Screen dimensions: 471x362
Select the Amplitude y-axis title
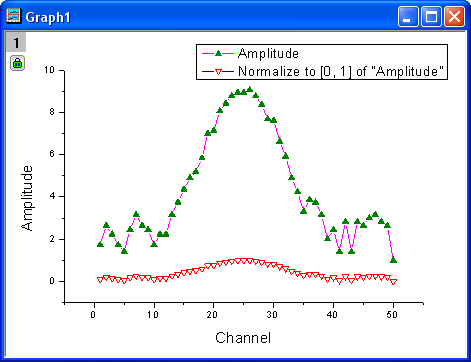pyautogui.click(x=27, y=198)
